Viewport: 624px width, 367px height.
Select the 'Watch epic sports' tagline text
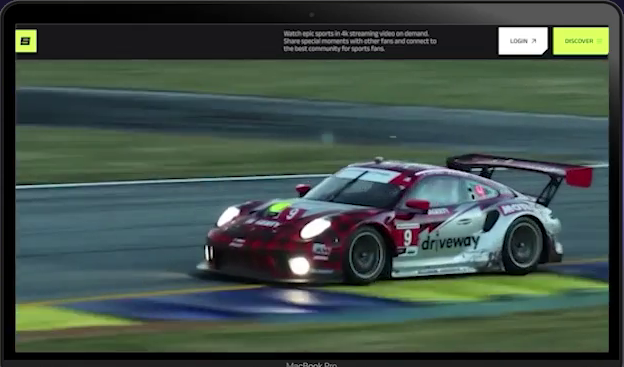click(360, 41)
